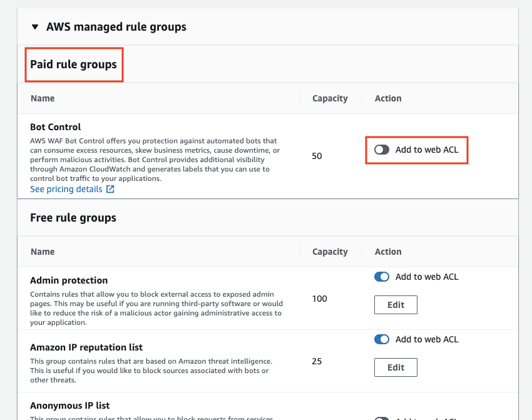Viewport: 532px width, 420px height.
Task: Click the Amazon IP reputation list description
Action: [x=151, y=371]
